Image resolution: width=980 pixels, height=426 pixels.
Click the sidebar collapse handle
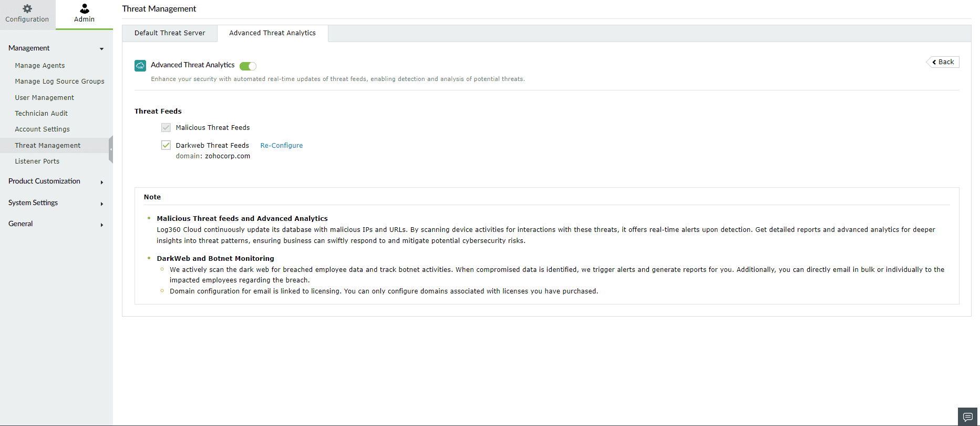pos(110,149)
